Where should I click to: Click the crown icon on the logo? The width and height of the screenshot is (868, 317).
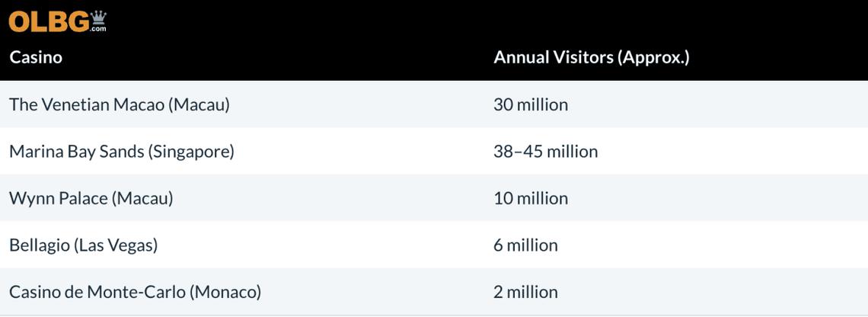[98, 17]
